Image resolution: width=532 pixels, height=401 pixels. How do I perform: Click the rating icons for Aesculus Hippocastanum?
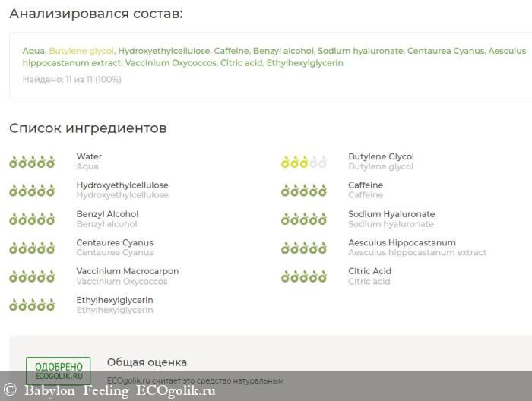pos(304,248)
